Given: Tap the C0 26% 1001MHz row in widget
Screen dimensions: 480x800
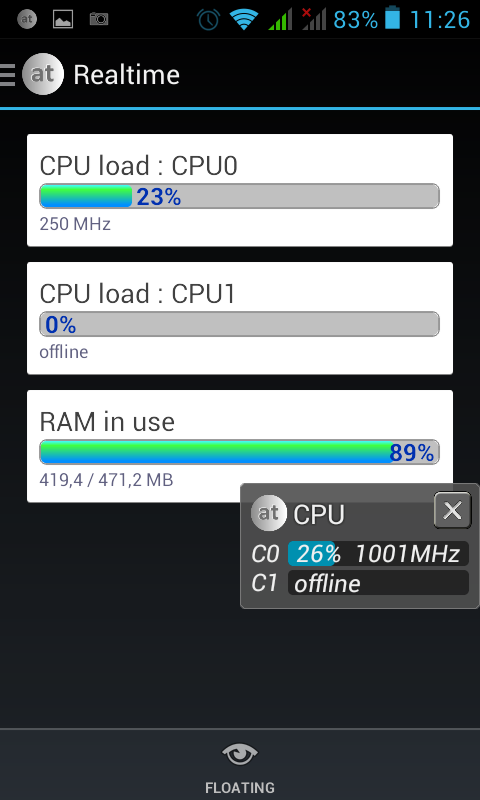Looking at the screenshot, I should 360,554.
